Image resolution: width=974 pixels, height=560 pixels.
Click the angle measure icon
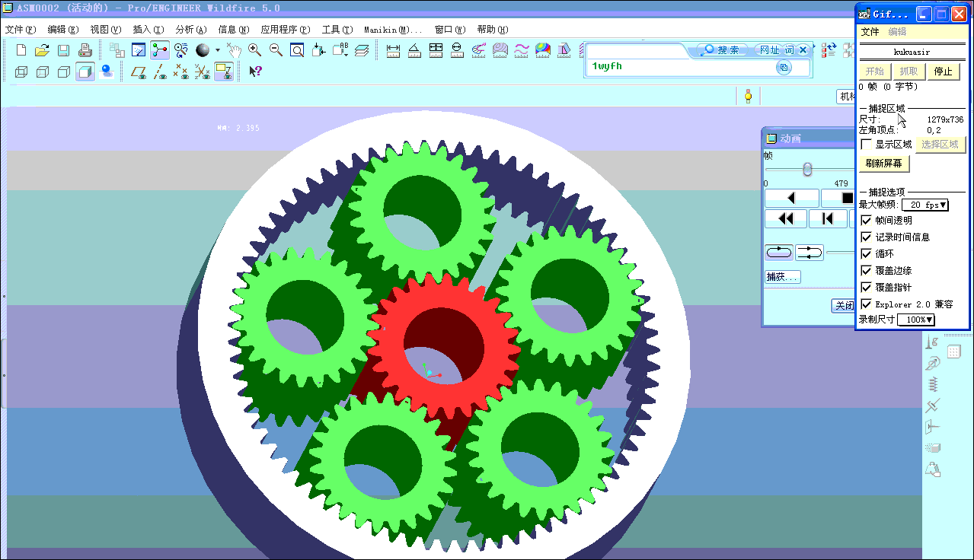point(414,50)
